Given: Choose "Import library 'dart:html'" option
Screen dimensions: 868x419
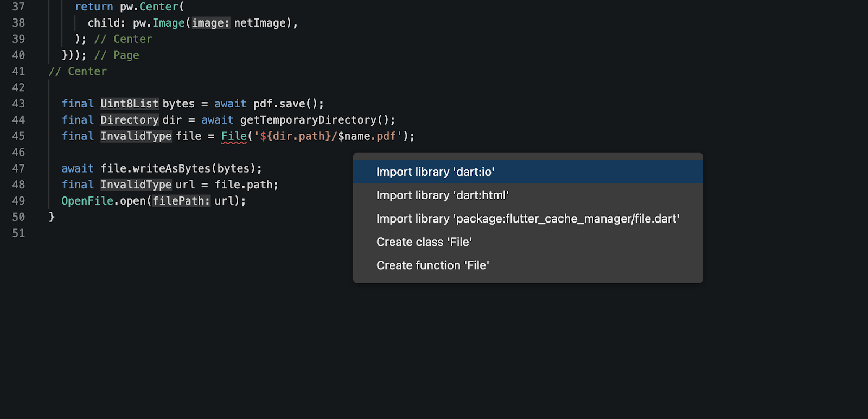Looking at the screenshot, I should 442,195.
